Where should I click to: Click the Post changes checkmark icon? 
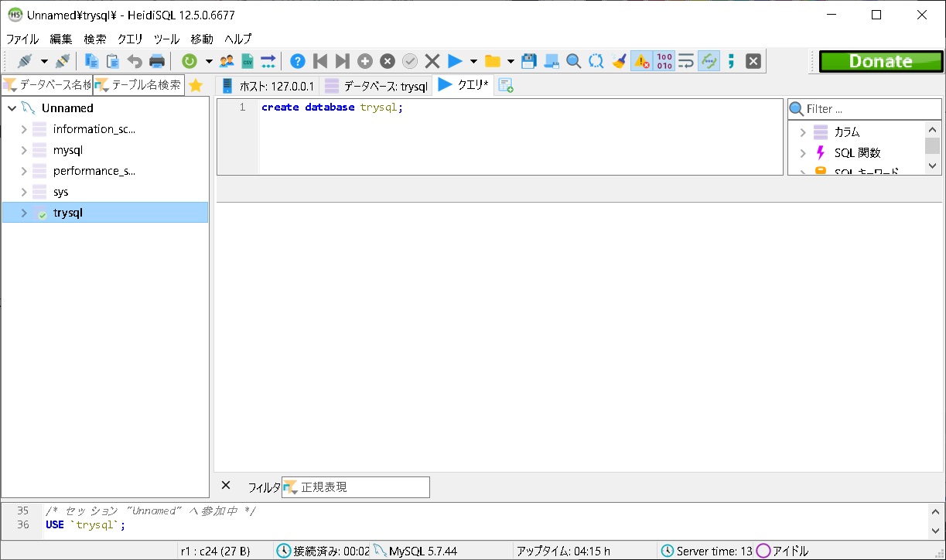point(410,61)
